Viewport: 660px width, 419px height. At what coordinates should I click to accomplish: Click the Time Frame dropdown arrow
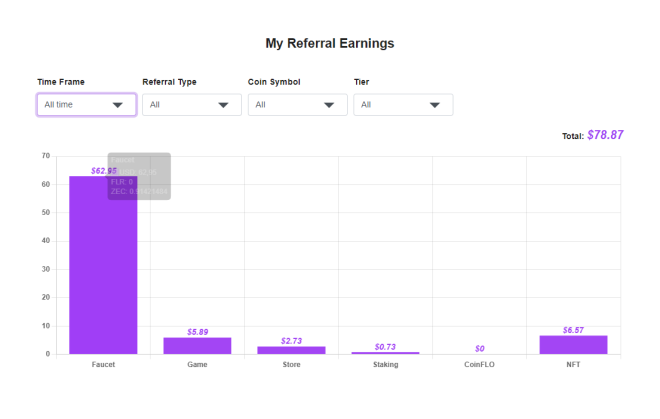coord(118,105)
